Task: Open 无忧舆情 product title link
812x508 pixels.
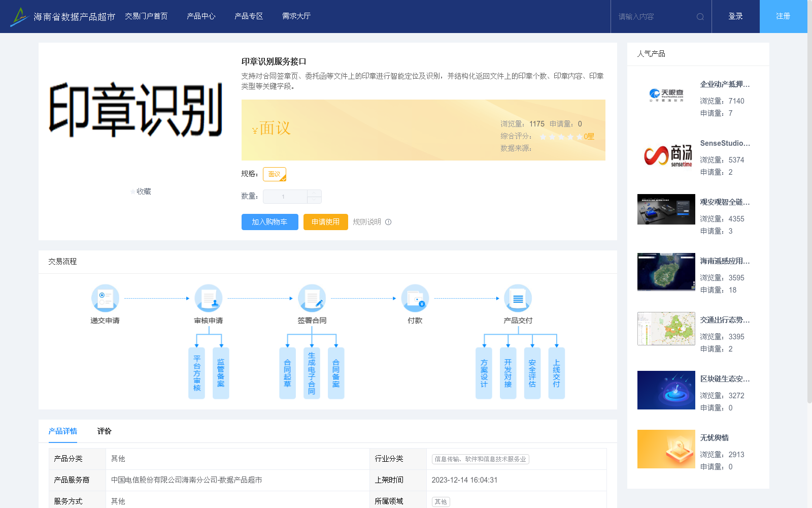Action: click(715, 438)
